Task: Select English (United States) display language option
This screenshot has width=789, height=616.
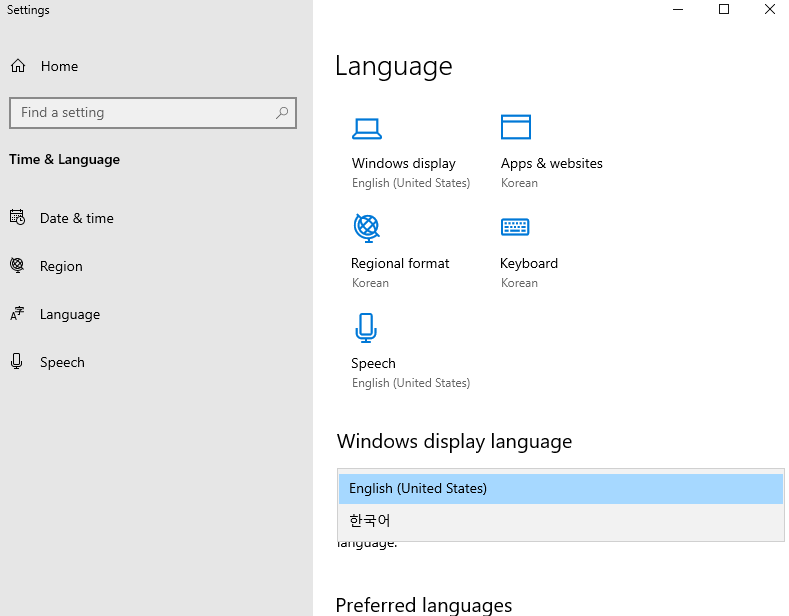Action: click(561, 489)
